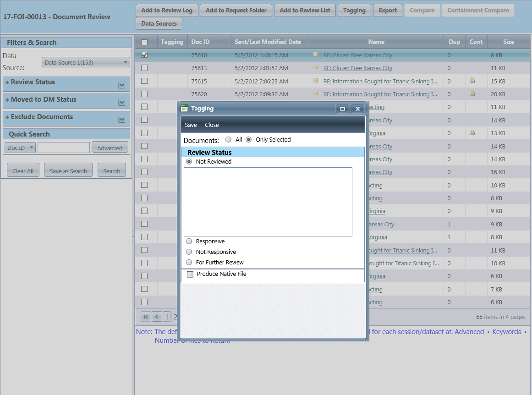532x395 pixels.
Task: Click Save in the Tagging dialog menu
Action: pyautogui.click(x=191, y=125)
